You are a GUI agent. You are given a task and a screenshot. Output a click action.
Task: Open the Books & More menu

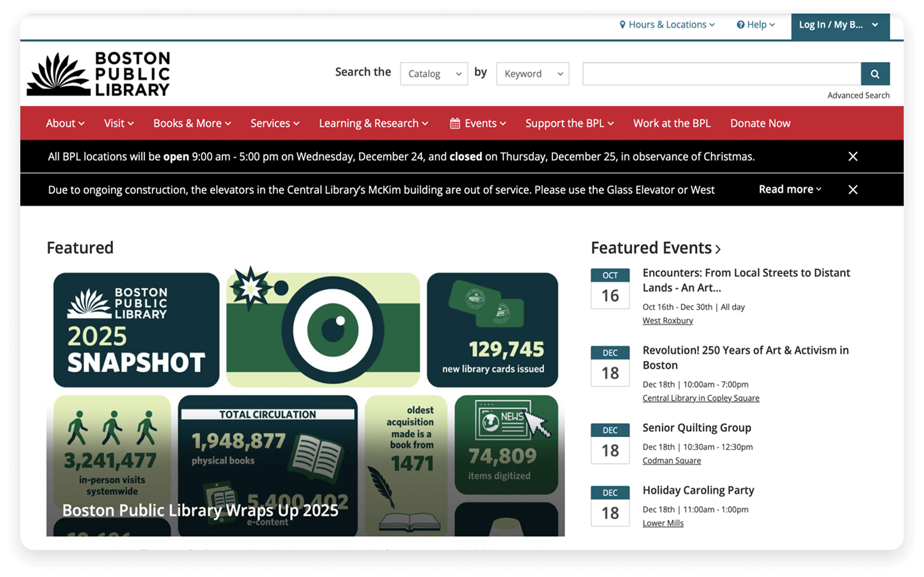click(192, 124)
